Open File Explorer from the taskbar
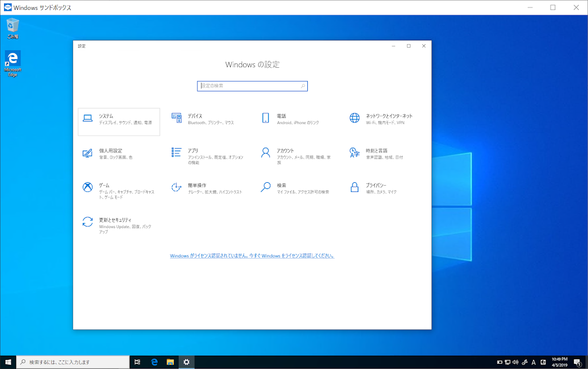Image resolution: width=588 pixels, height=369 pixels. coord(170,362)
